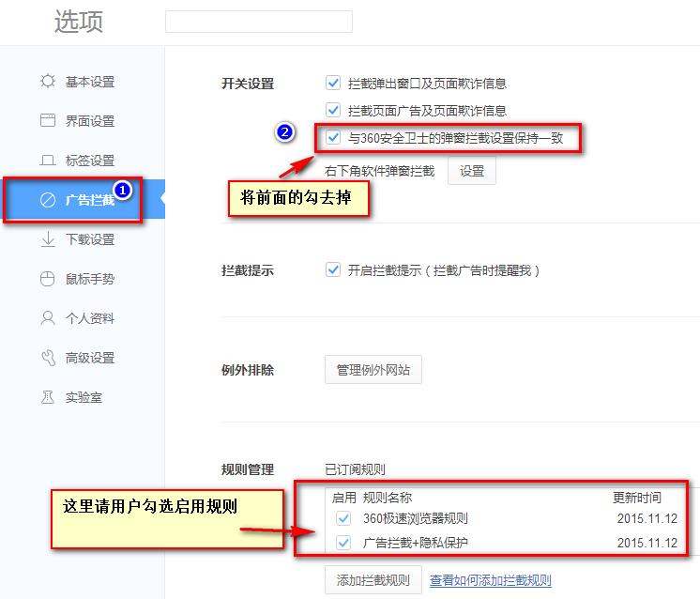Click the window icon beside 界面设置
This screenshot has width=700, height=599.
coord(48,121)
